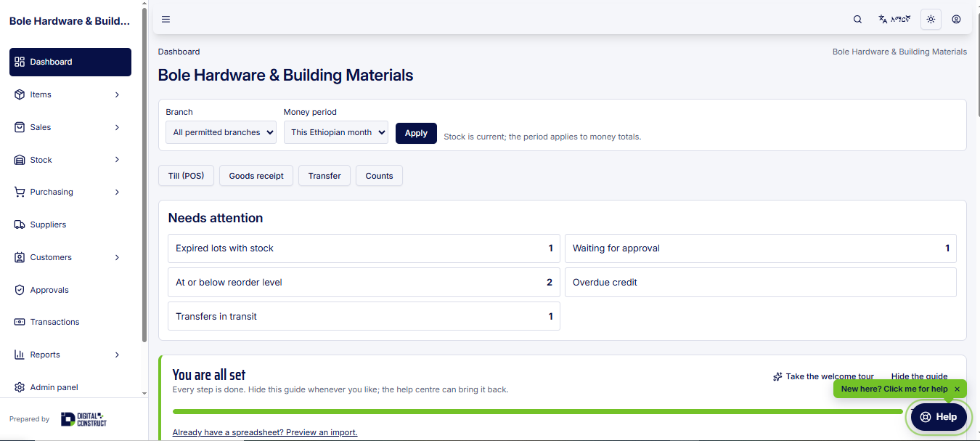
Task: Open At or below reorder level row
Action: pos(364,283)
